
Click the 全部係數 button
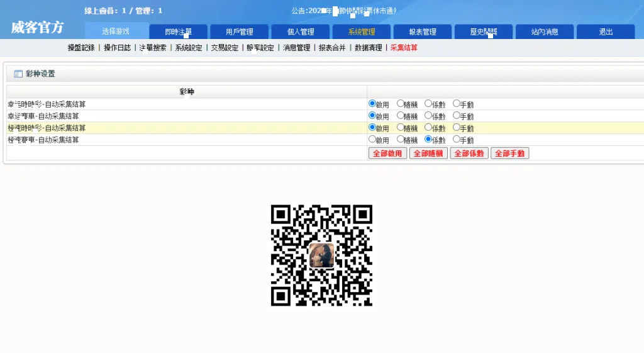[469, 154]
